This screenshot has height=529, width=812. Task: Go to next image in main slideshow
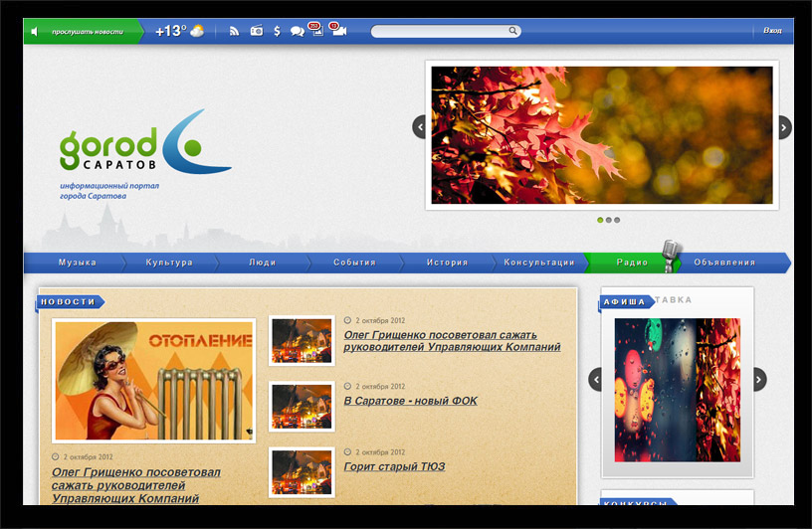pyautogui.click(x=784, y=127)
